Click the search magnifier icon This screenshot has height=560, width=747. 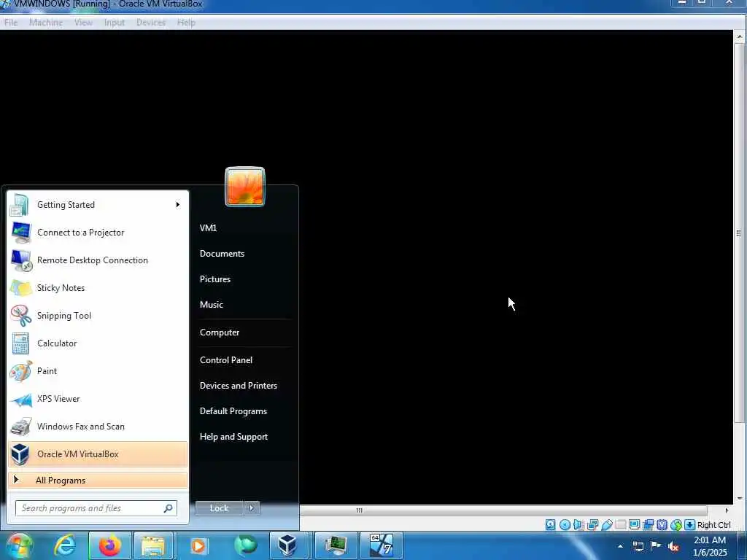click(x=169, y=508)
